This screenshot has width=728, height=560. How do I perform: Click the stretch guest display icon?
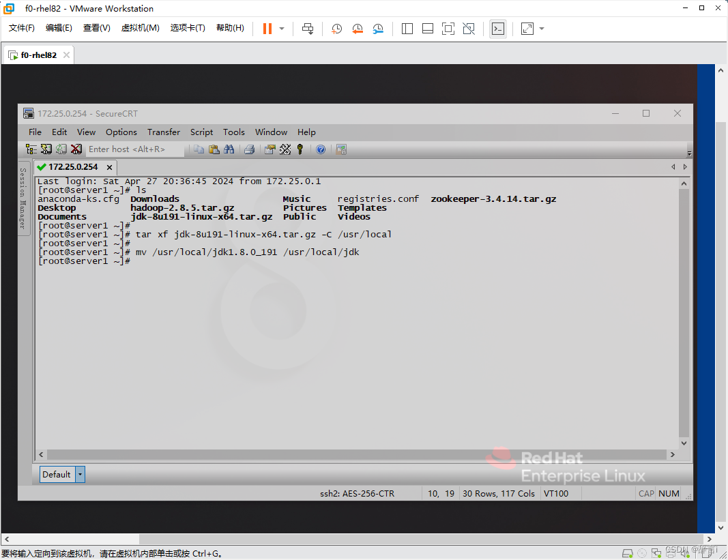click(x=527, y=29)
